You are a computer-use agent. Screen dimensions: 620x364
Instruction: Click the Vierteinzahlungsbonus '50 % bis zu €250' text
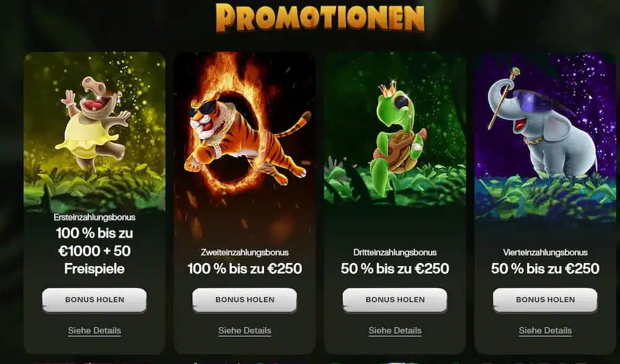tap(545, 269)
